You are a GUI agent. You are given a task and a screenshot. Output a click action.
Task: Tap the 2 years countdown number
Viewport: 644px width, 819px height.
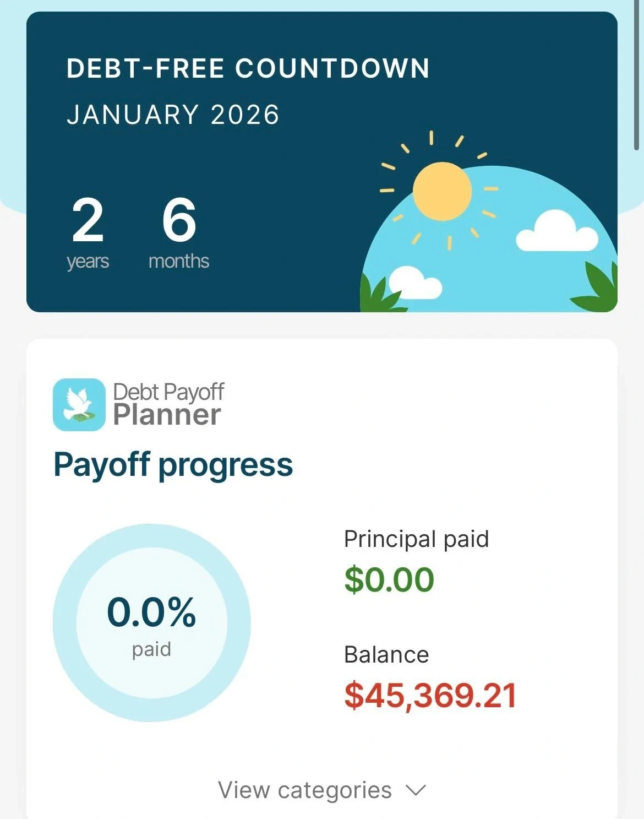(88, 220)
